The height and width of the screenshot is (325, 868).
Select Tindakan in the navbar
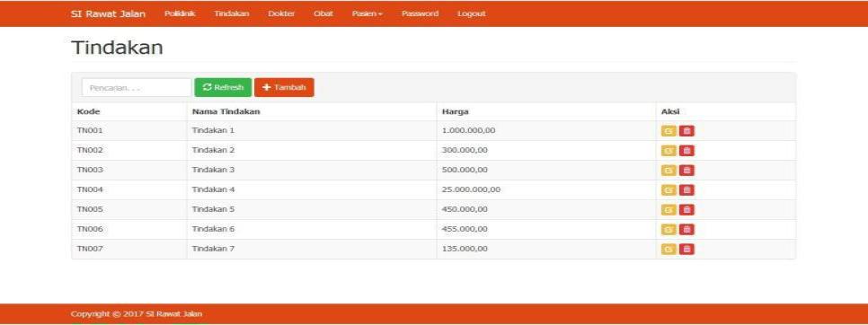point(232,13)
